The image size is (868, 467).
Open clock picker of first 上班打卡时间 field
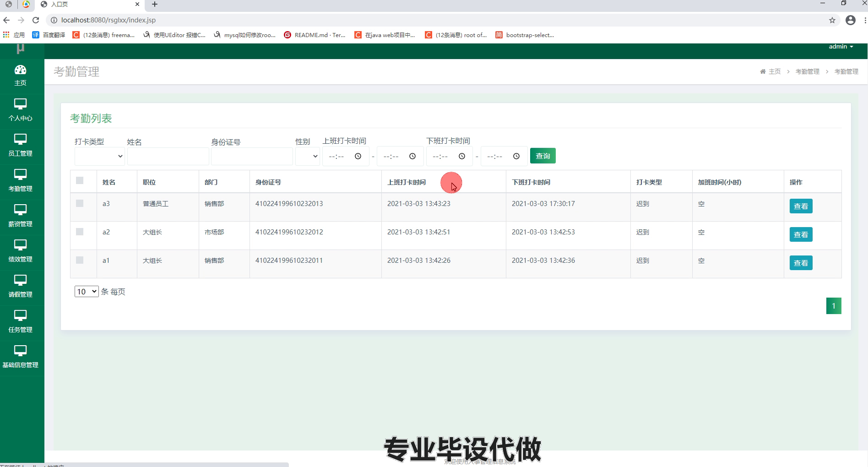tap(358, 156)
